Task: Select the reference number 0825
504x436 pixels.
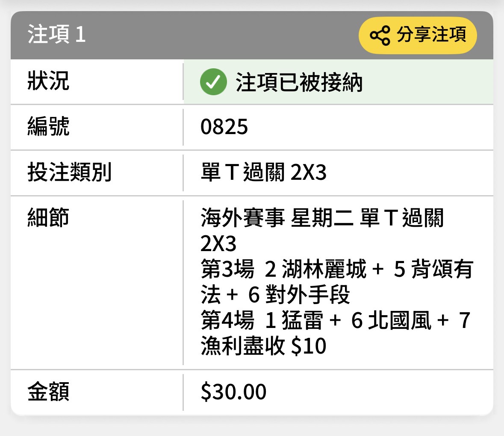Action: pos(224,127)
